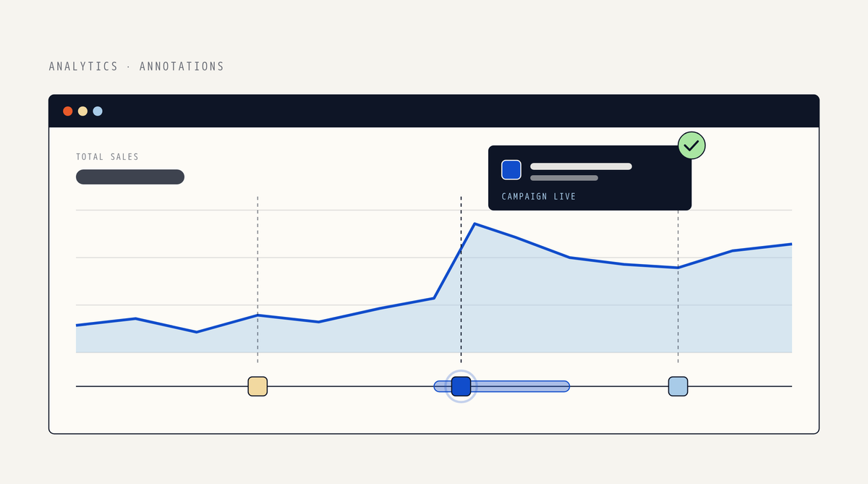This screenshot has height=484, width=868.
Task: Click the TOTAL SALES label
Action: [107, 157]
